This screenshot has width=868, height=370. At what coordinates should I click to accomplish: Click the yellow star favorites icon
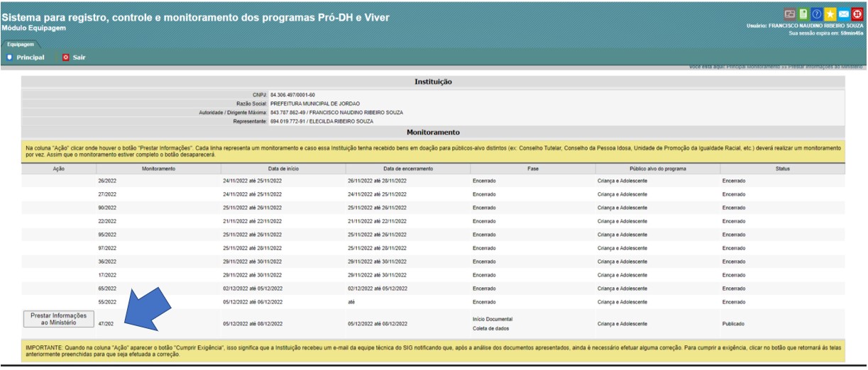pyautogui.click(x=832, y=13)
